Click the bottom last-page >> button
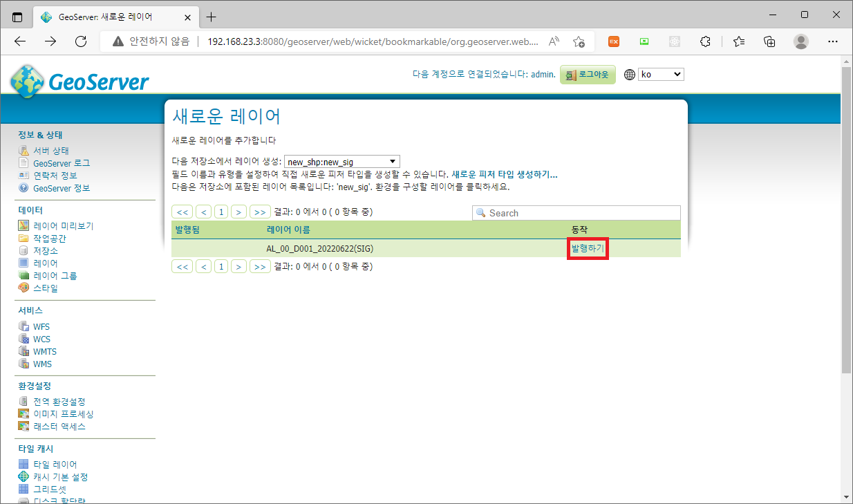The height and width of the screenshot is (504, 853). coord(260,266)
